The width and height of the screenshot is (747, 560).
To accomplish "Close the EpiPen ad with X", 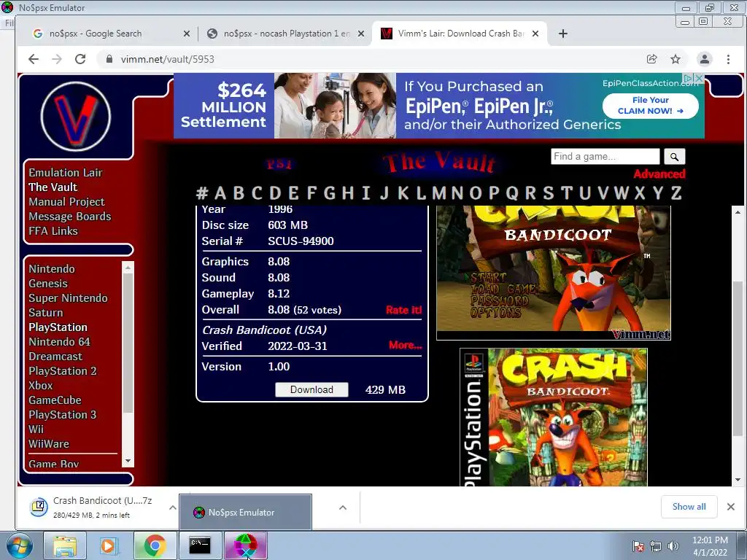I will (x=699, y=77).
